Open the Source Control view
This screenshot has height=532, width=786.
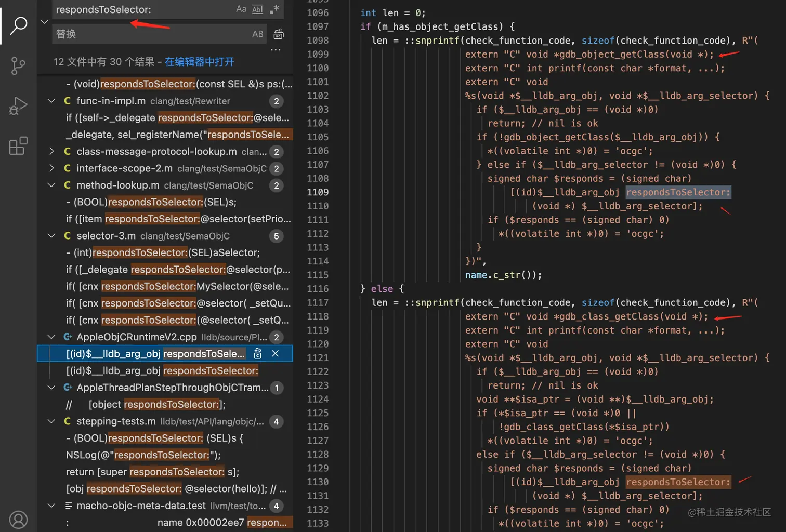coord(18,66)
